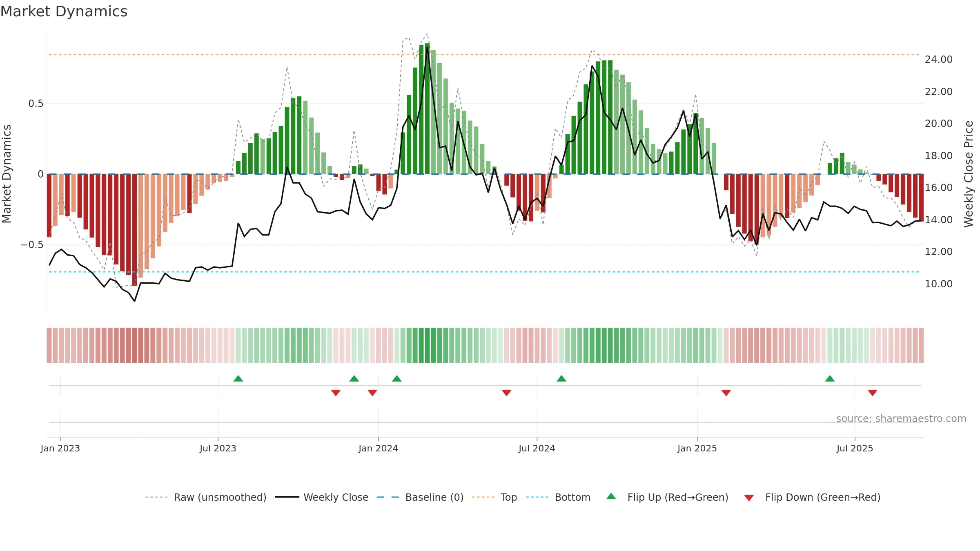Click the green Flip Up legend triangle icon
This screenshot has height=551, width=980.
611,496
